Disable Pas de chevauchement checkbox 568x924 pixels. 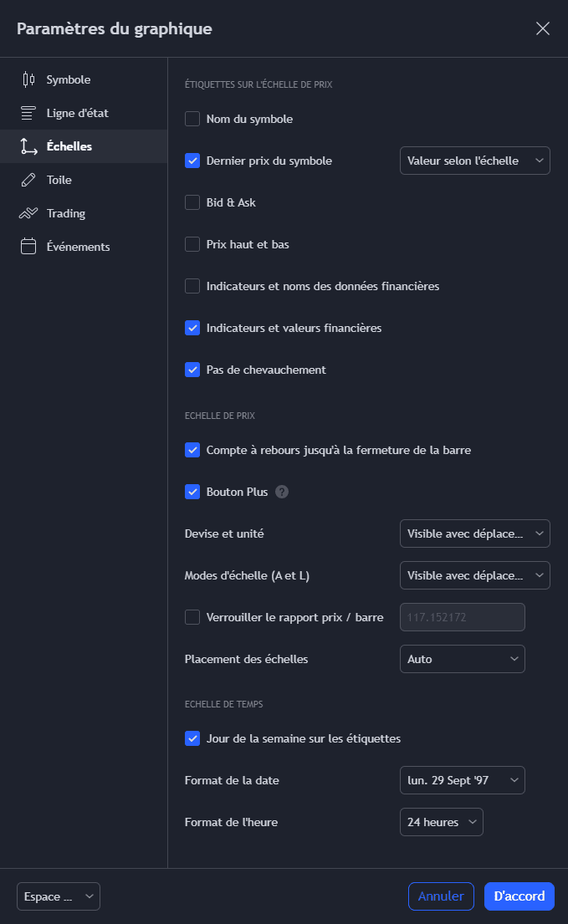192,370
